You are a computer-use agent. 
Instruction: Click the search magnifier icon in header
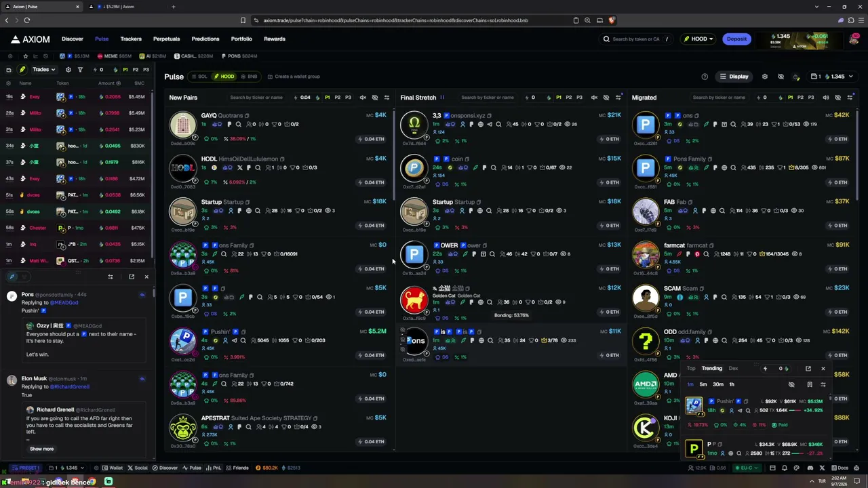[x=606, y=39]
